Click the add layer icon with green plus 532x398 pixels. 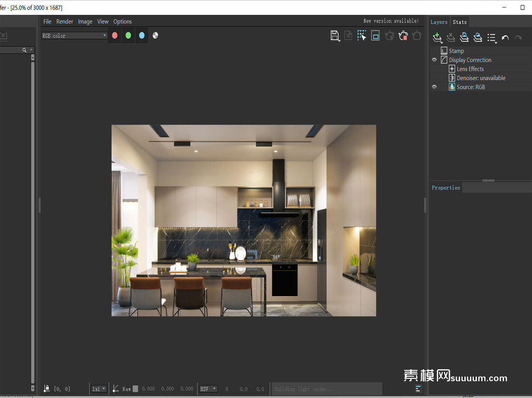(x=437, y=37)
